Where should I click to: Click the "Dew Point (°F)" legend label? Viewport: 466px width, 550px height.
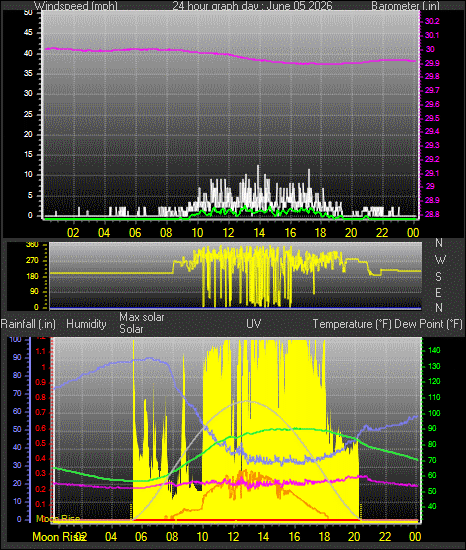pos(428,324)
